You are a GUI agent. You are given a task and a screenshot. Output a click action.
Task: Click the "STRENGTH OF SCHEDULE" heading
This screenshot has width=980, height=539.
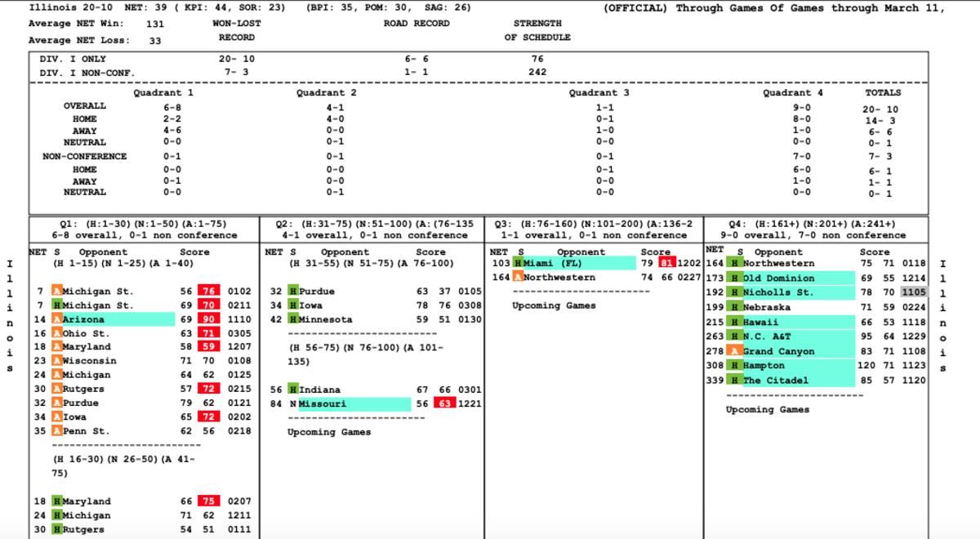[537, 31]
